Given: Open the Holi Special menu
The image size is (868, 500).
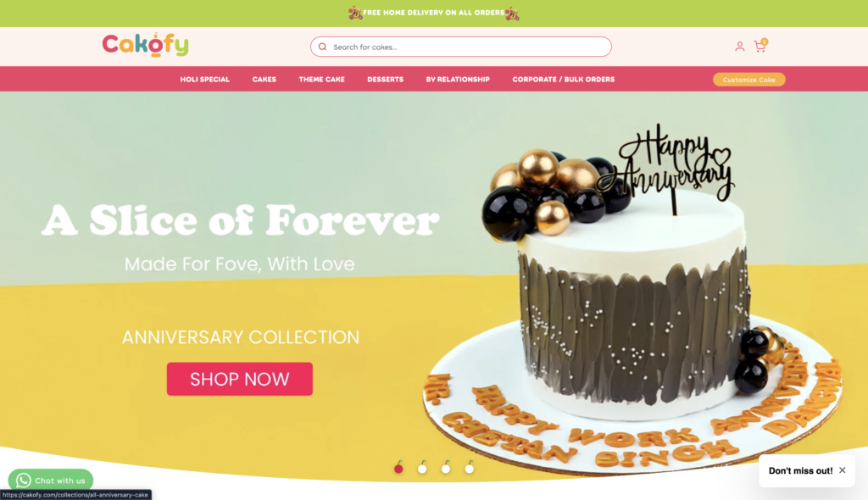Looking at the screenshot, I should click(x=205, y=79).
